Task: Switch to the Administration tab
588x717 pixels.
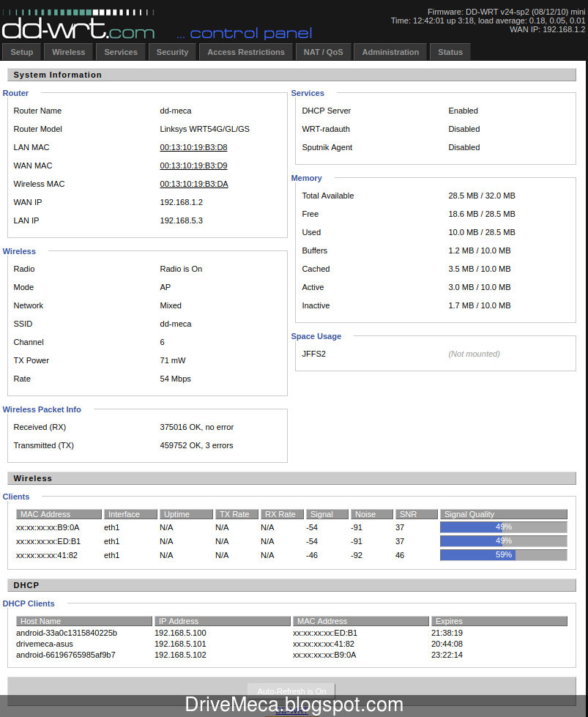Action: tap(390, 51)
